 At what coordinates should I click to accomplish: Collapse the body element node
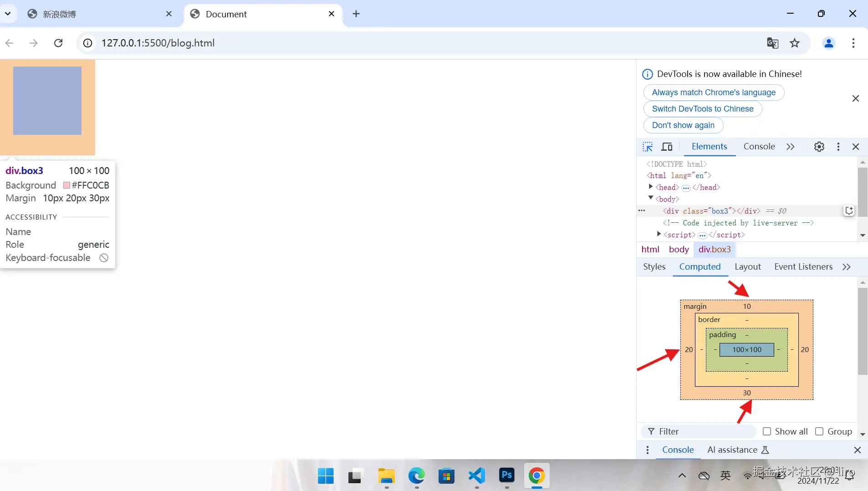[x=651, y=198]
